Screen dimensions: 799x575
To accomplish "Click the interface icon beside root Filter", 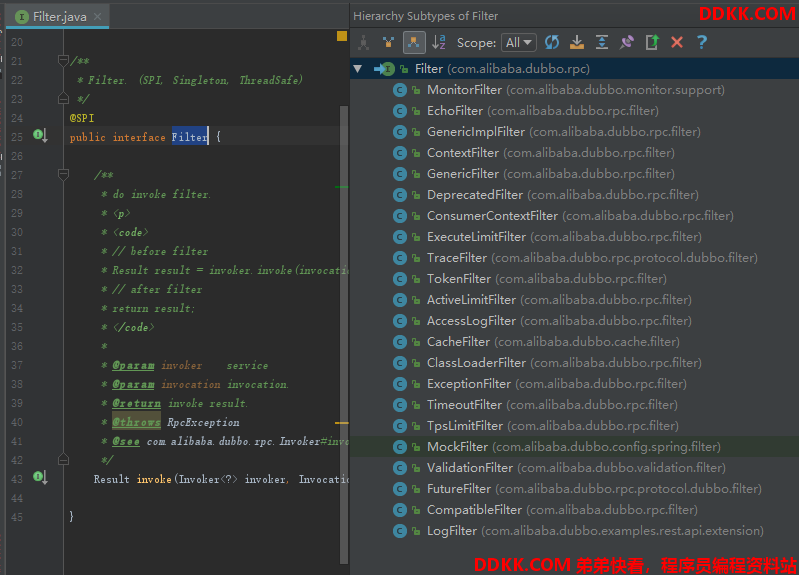I will pos(388,69).
